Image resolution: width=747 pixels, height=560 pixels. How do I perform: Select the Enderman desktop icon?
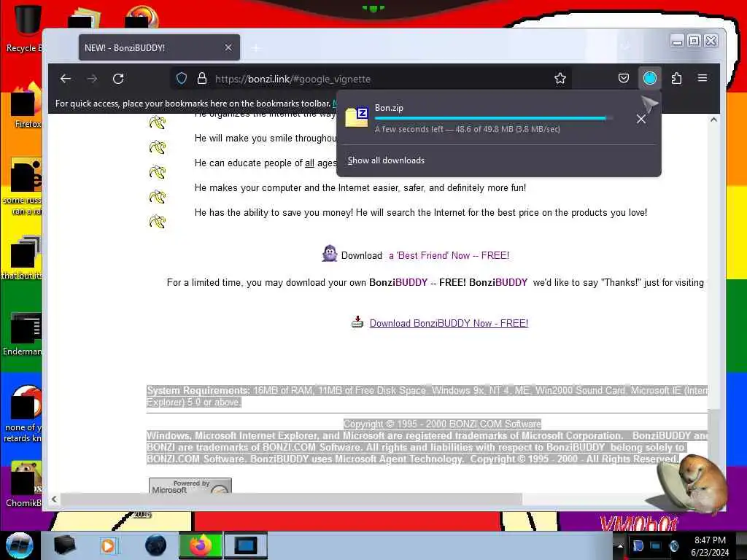coord(24,334)
